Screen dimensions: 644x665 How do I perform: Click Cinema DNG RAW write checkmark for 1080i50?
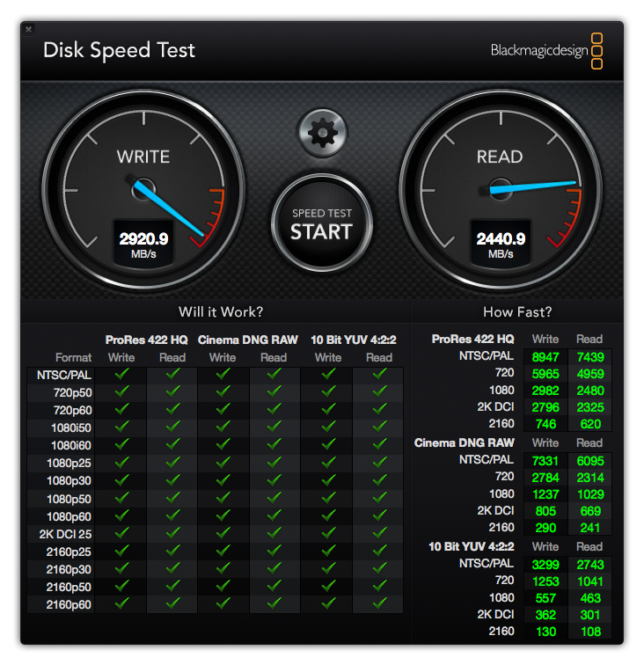point(223,427)
